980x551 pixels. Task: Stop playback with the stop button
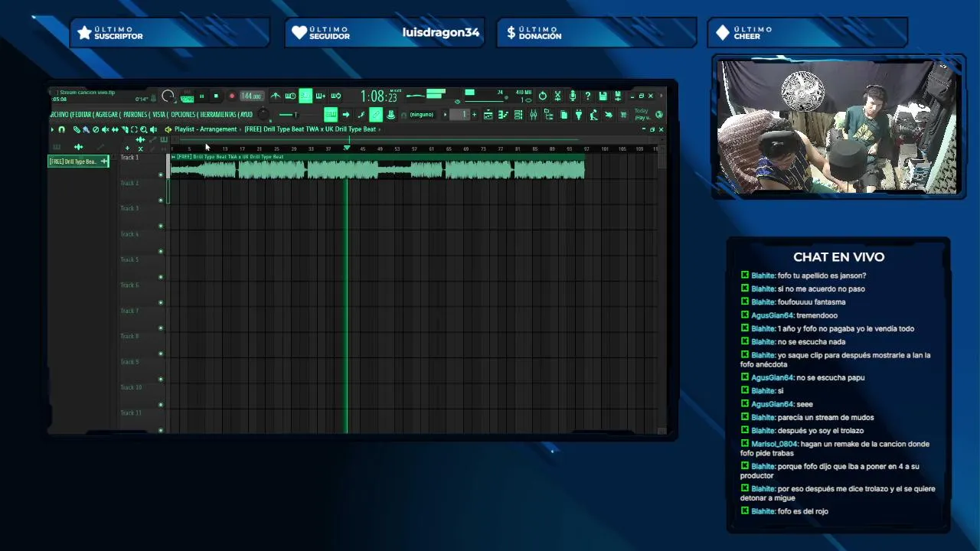216,96
